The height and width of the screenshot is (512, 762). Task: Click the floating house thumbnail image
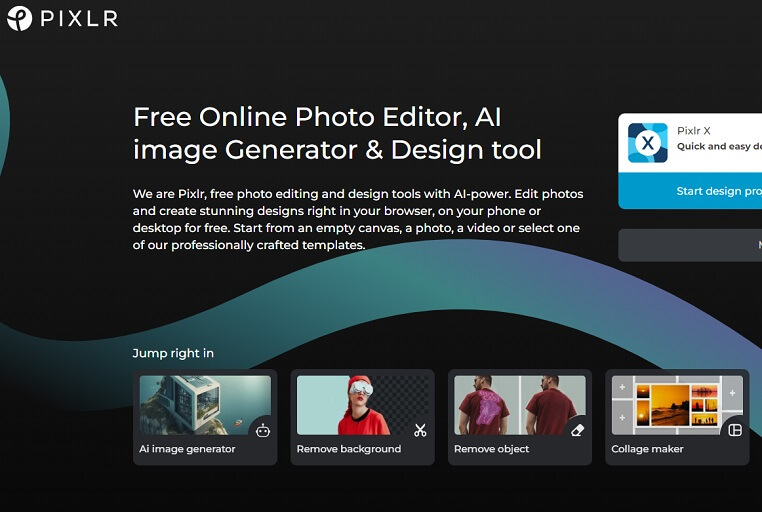pos(205,405)
